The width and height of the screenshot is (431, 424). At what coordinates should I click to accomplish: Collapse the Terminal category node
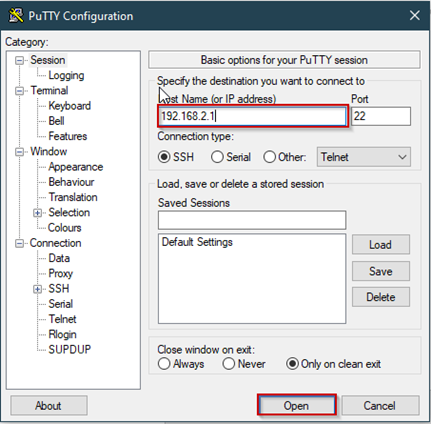(20, 91)
